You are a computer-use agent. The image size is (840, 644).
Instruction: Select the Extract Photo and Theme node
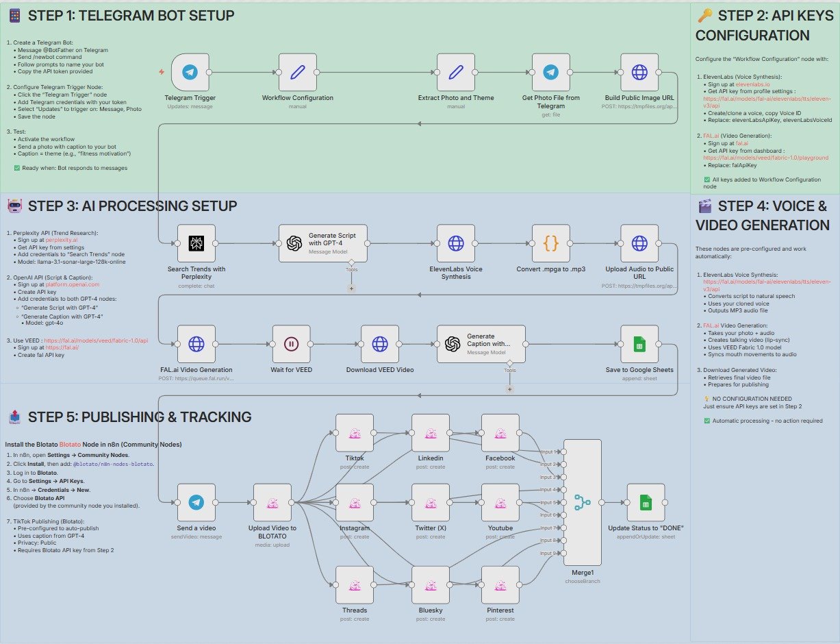point(456,72)
